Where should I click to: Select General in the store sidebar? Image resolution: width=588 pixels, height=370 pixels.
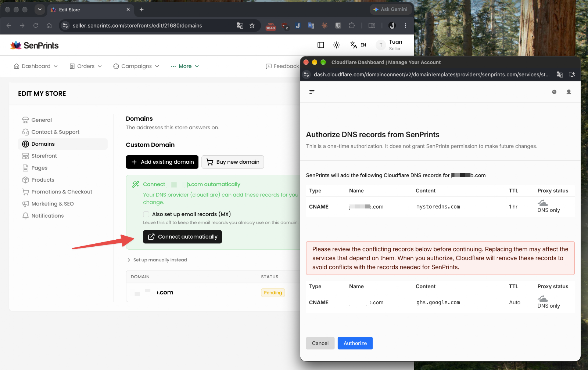[x=63, y=120]
